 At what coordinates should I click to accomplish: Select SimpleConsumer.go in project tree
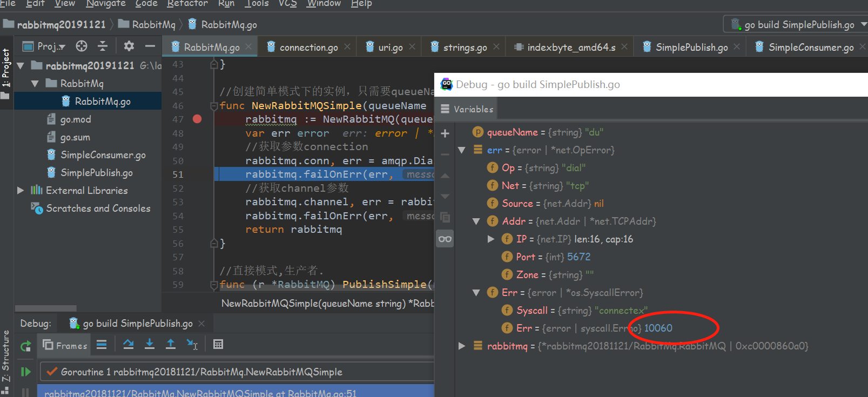[x=103, y=155]
